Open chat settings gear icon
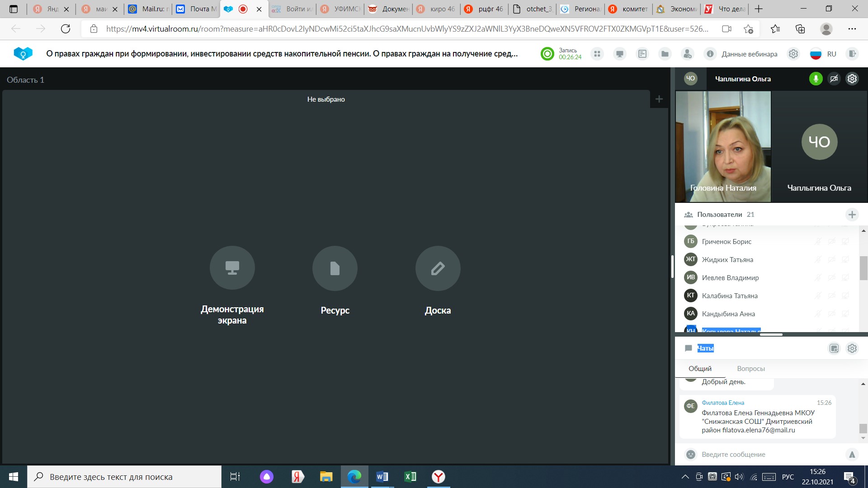The height and width of the screenshot is (488, 868). pyautogui.click(x=852, y=348)
